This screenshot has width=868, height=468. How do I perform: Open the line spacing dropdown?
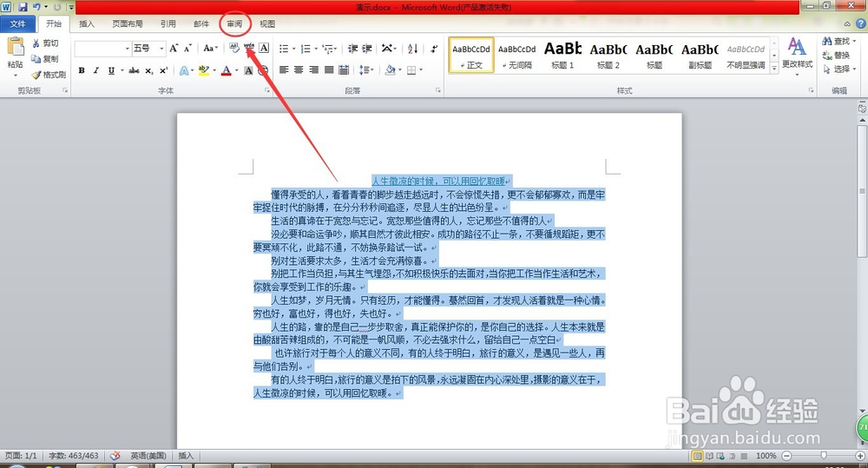366,69
